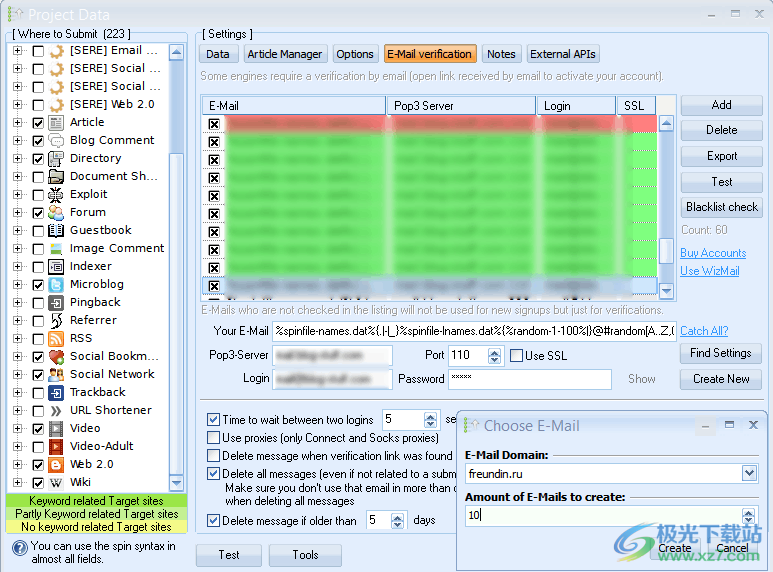This screenshot has width=773, height=572.
Task: Enable Use proxies checkbox
Action: coord(213,437)
